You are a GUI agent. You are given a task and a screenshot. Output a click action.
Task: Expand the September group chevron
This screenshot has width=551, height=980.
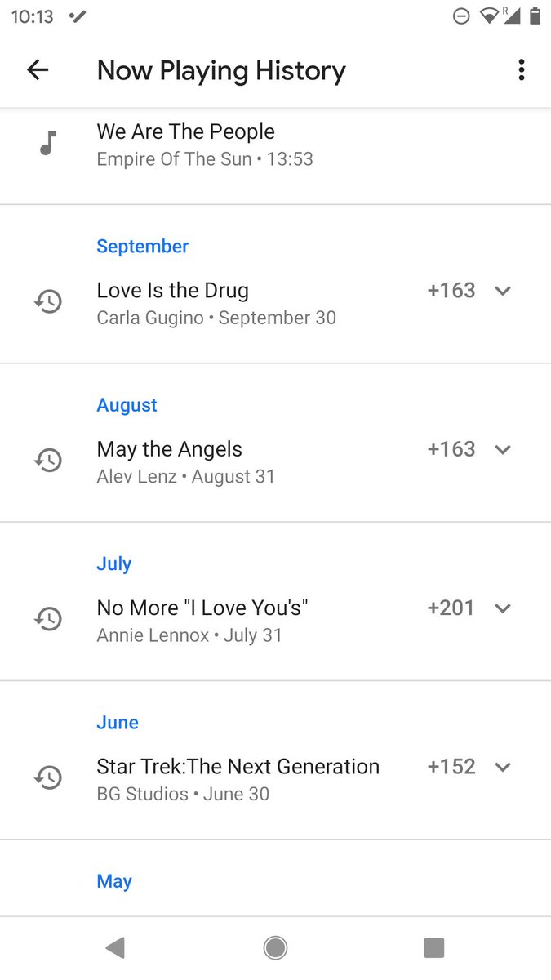[x=503, y=291]
